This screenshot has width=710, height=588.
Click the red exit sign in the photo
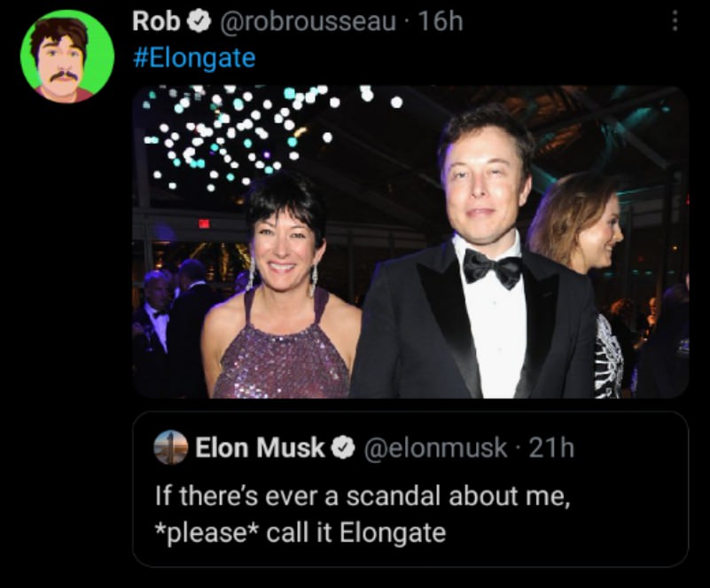point(204,223)
